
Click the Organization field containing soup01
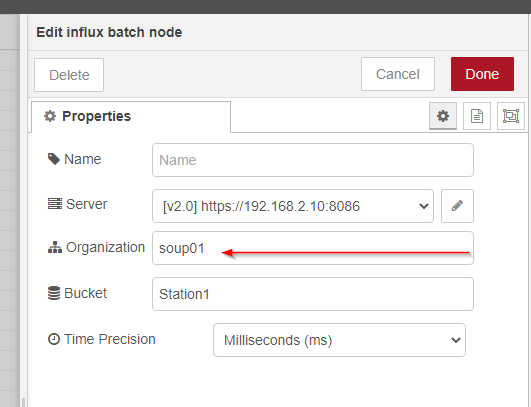point(313,248)
